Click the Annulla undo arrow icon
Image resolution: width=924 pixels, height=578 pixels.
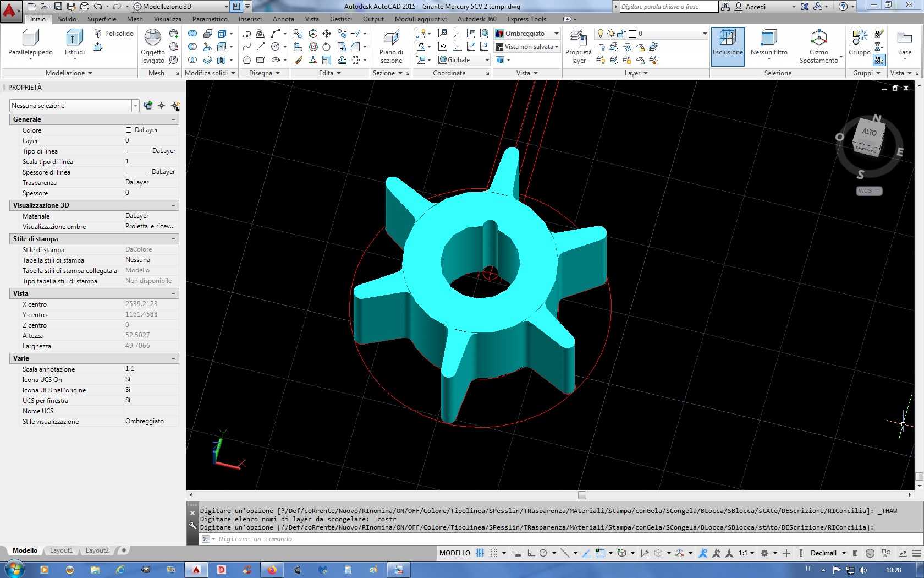tap(98, 7)
